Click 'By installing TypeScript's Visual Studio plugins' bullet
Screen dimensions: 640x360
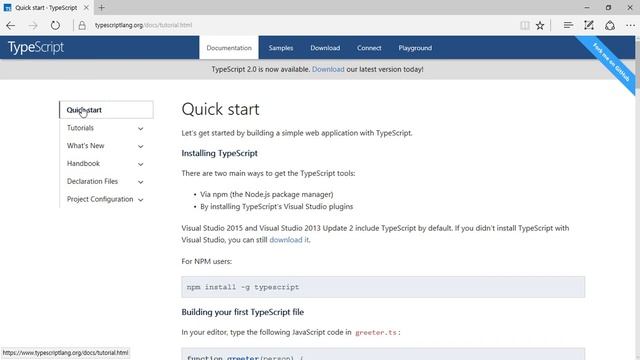[x=276, y=207]
